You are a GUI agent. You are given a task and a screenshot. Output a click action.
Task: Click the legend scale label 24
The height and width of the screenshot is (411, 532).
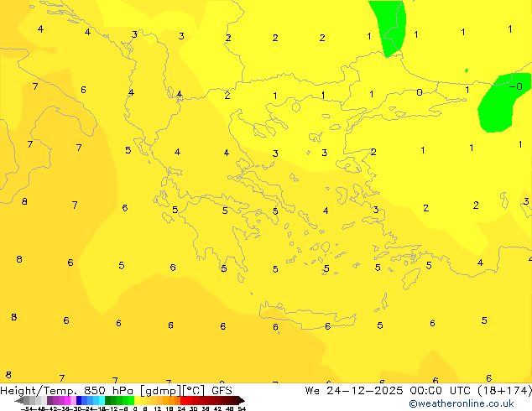181,409
